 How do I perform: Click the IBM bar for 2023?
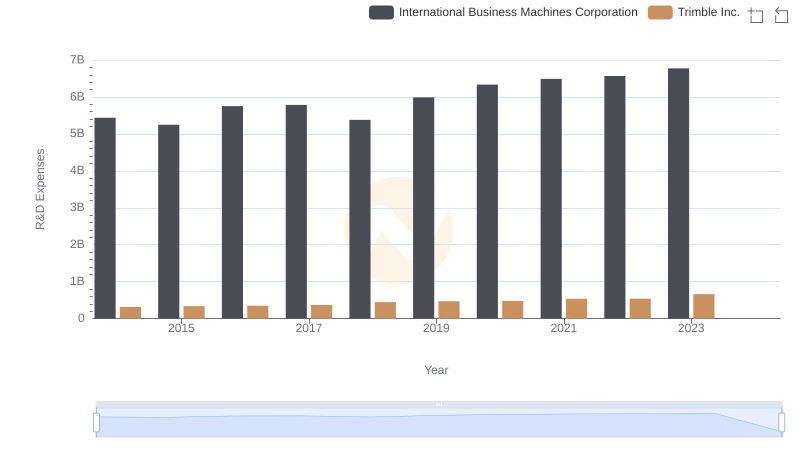pyautogui.click(x=678, y=193)
